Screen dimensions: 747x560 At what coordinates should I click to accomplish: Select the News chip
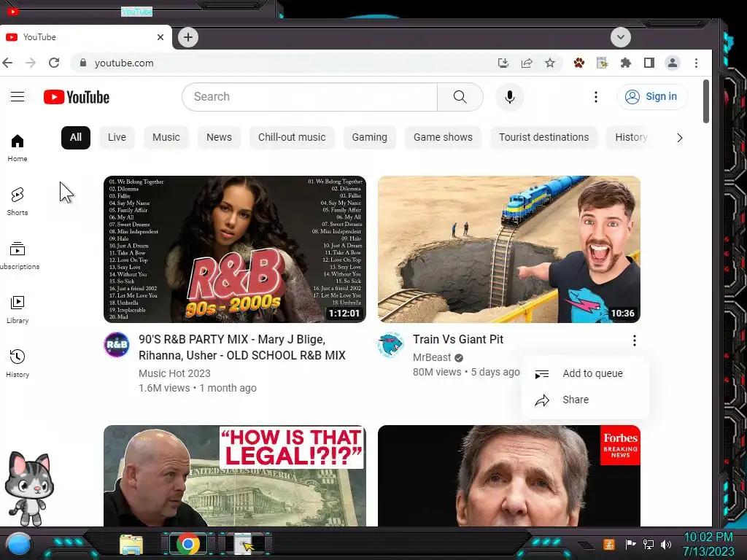[x=219, y=138]
